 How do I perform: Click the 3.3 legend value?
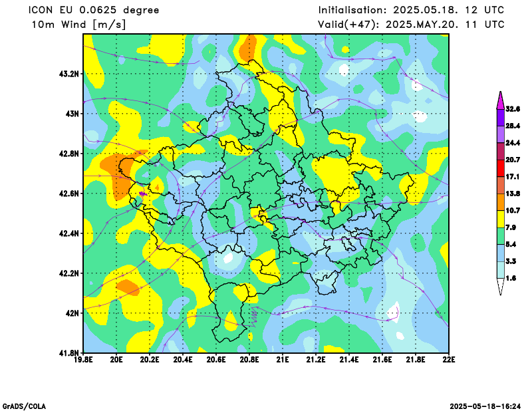coord(511,261)
